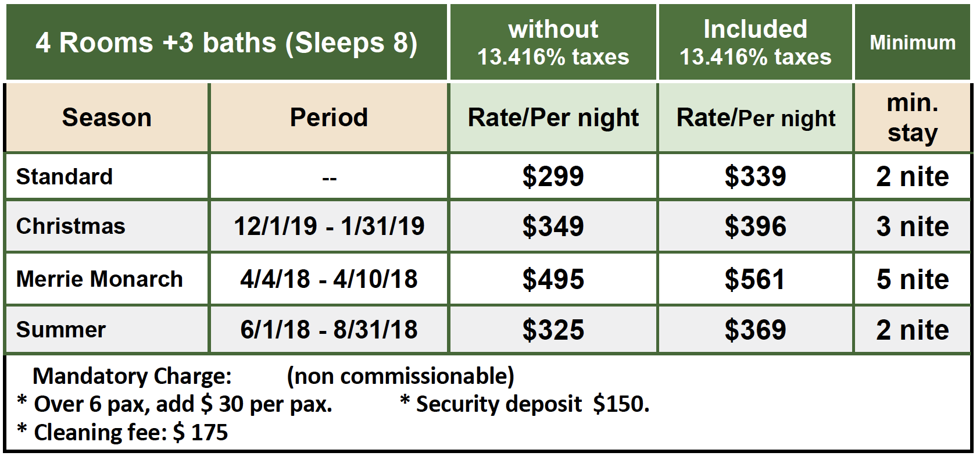980x456 pixels.
Task: Click the Cleaning fee $175 note
Action: (x=123, y=432)
